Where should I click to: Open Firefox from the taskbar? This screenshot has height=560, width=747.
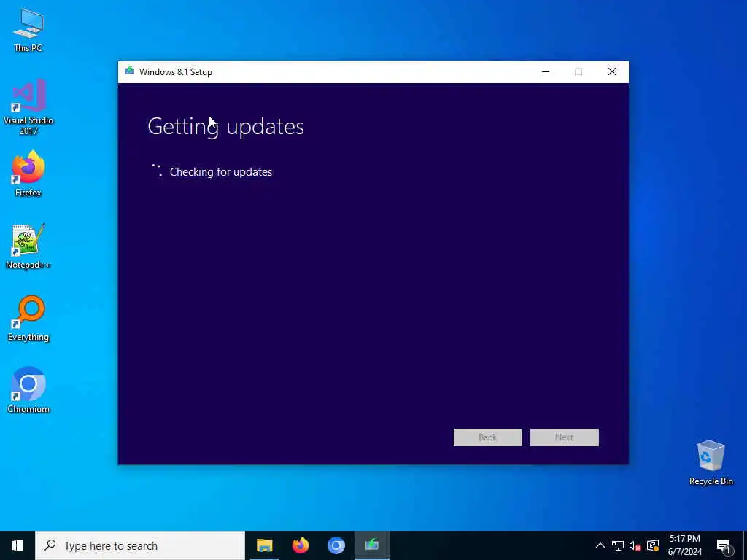click(x=300, y=545)
